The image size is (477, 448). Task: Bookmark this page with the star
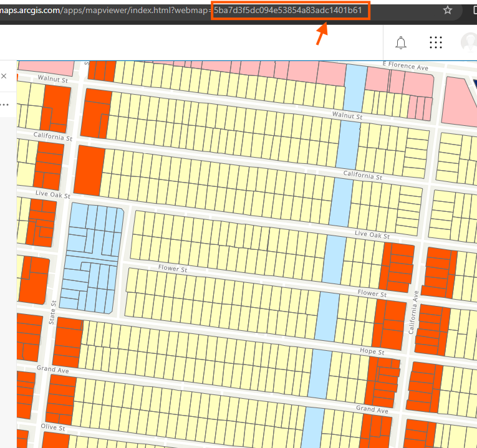(x=447, y=10)
